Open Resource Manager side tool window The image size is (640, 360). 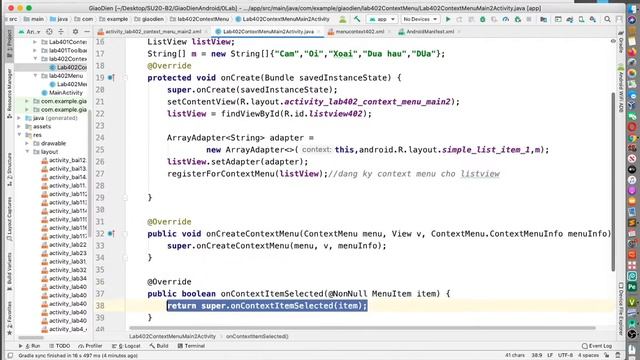point(9,93)
